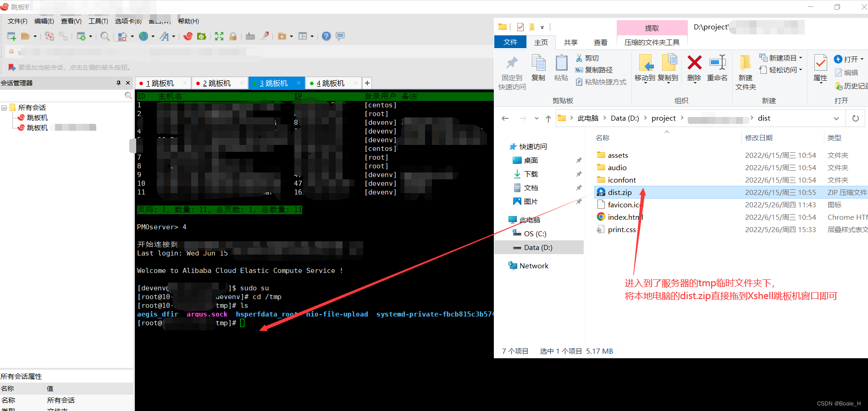Image resolution: width=868 pixels, height=411 pixels.
Task: Open the 查看(V) menu in Xshell
Action: pos(71,21)
